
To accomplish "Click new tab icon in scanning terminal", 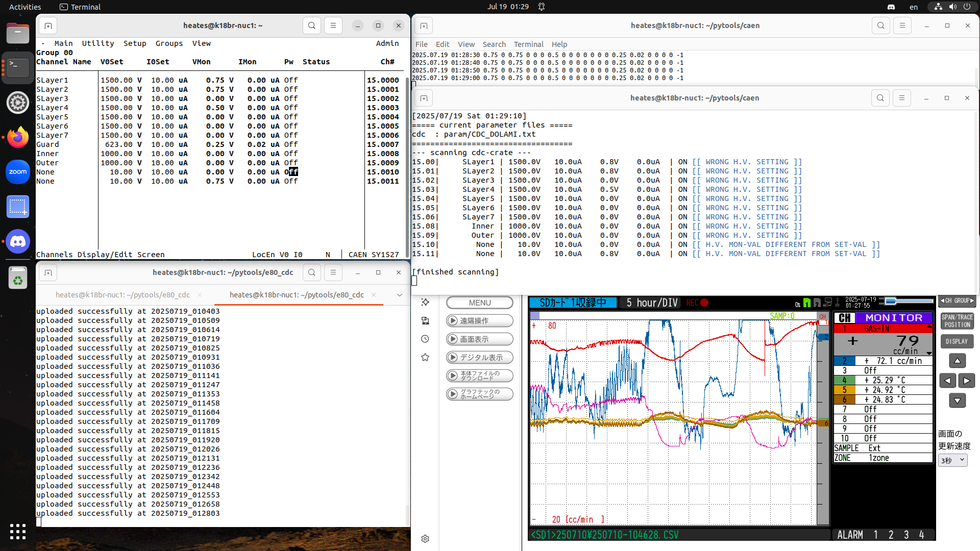I will pyautogui.click(x=424, y=98).
